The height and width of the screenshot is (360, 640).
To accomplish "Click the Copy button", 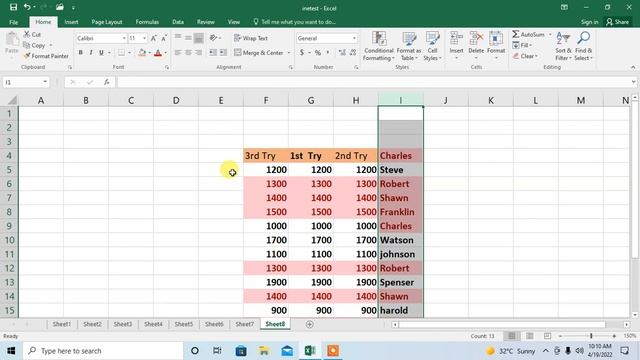I will (34, 45).
